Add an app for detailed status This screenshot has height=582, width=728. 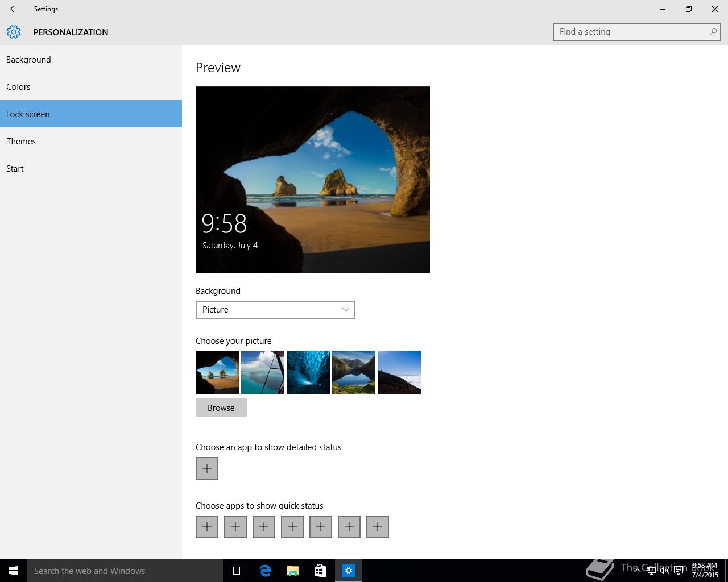[207, 468]
